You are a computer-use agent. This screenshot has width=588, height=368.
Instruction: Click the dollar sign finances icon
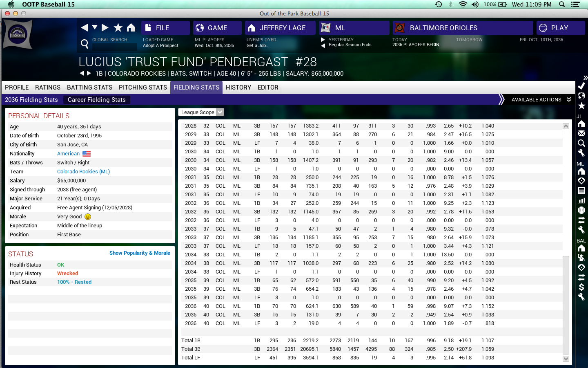[581, 287]
